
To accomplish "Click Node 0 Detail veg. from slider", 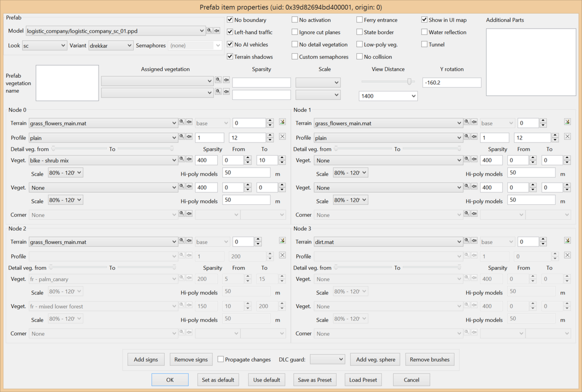I will 79,149.
